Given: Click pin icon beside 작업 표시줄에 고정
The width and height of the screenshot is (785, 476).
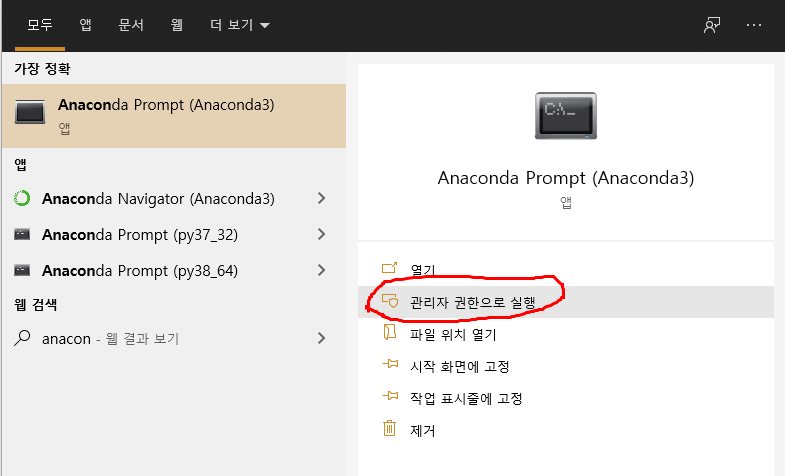Looking at the screenshot, I should tap(390, 396).
